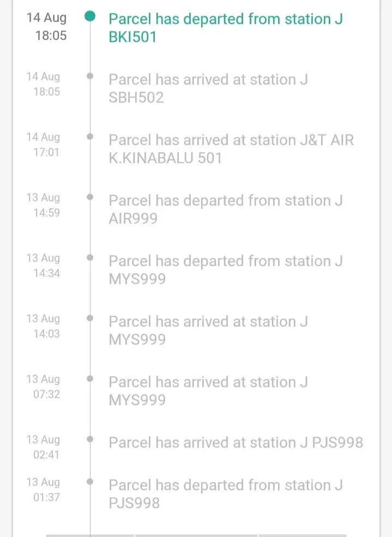Select the 'departed from station J PJS998' text
The image size is (392, 537).
point(226,493)
